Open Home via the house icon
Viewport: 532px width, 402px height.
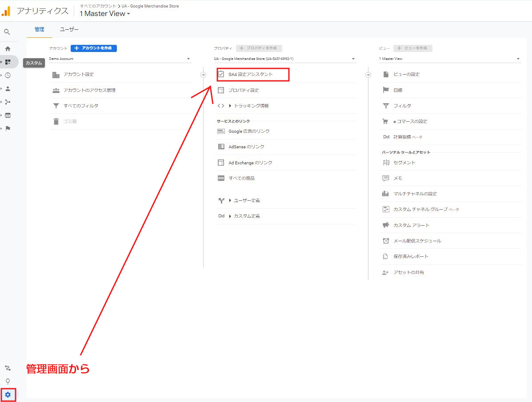[8, 48]
